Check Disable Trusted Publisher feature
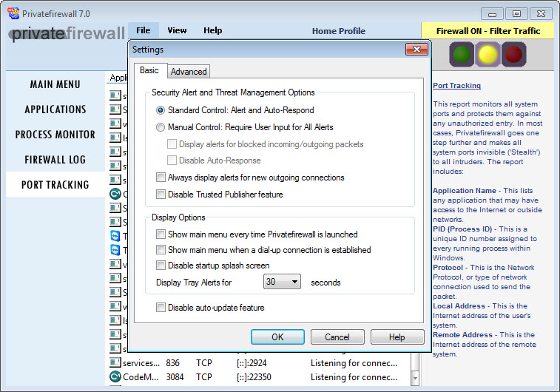The height and width of the screenshot is (392, 560). [x=161, y=195]
